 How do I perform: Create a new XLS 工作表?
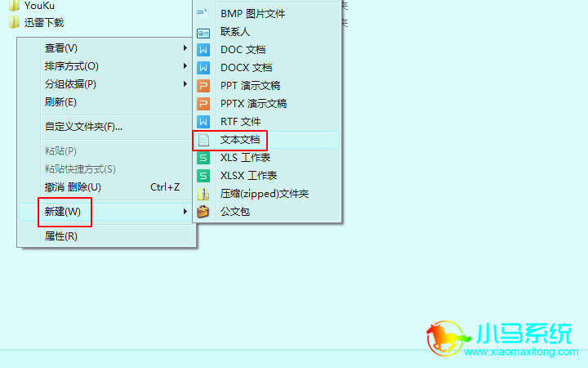[x=267, y=158]
